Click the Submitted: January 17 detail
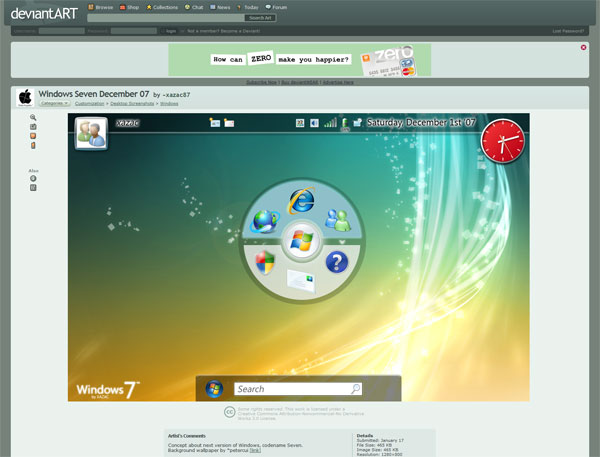Viewport: 600px width, 457px height. 380,441
